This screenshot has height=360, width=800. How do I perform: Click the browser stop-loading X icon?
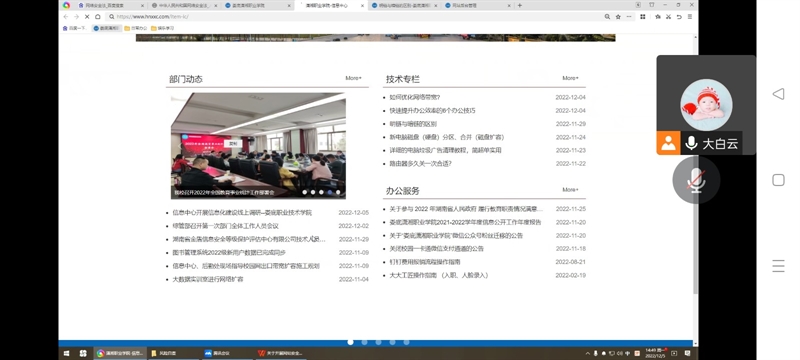[x=87, y=17]
